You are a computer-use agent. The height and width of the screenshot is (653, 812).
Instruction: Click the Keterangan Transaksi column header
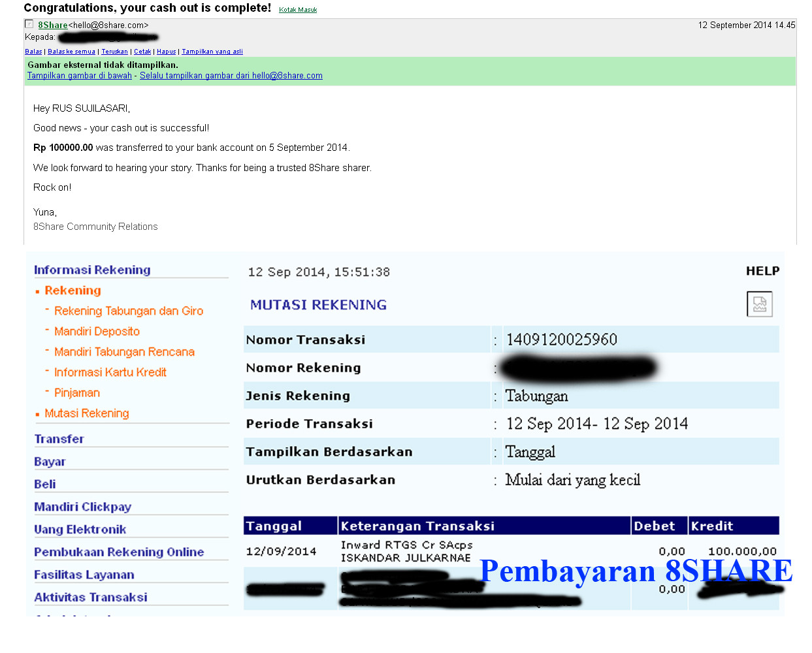point(484,526)
